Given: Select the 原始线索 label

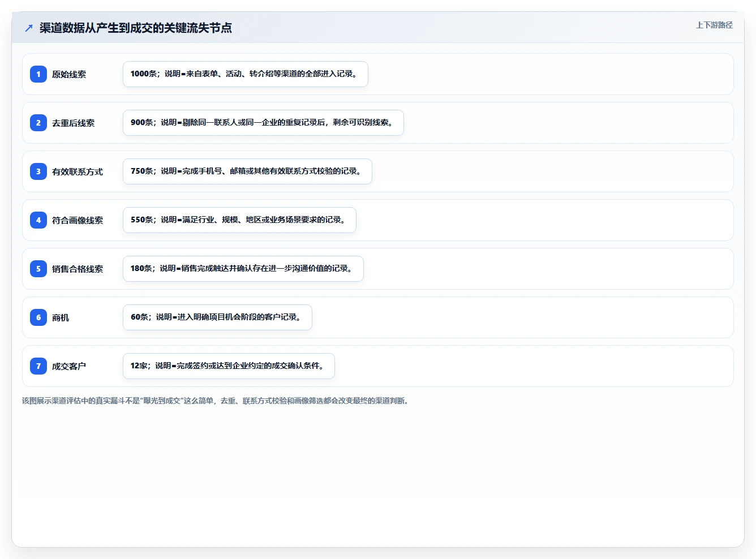Looking at the screenshot, I should [69, 74].
